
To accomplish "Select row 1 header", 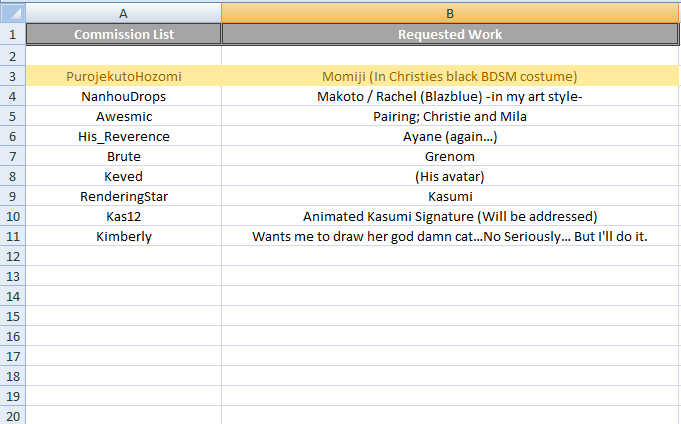I will (x=12, y=35).
